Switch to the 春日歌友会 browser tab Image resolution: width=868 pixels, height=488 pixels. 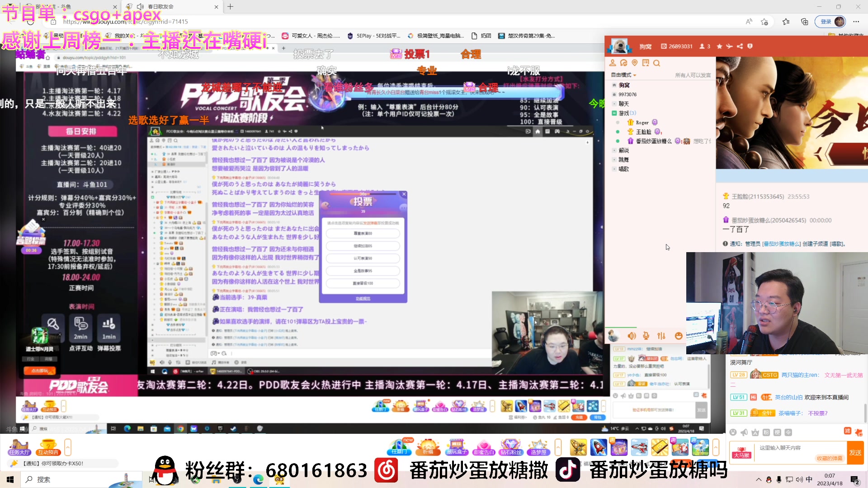coord(172,7)
